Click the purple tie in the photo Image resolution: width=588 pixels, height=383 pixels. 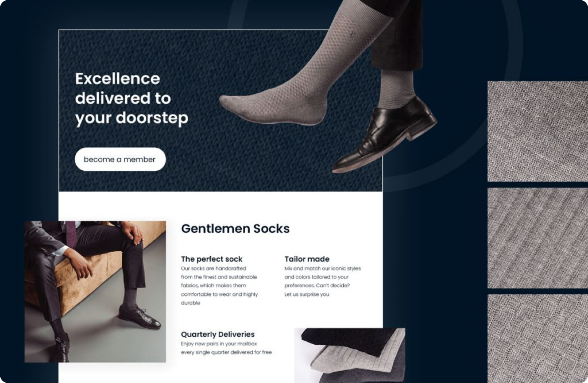pyautogui.click(x=71, y=233)
